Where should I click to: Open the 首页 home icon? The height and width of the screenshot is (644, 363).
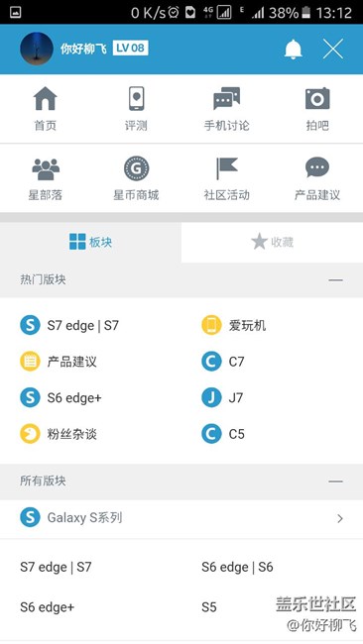[x=46, y=98]
